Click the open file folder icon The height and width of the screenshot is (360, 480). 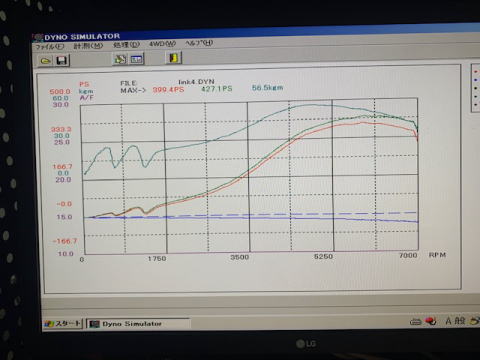click(46, 61)
